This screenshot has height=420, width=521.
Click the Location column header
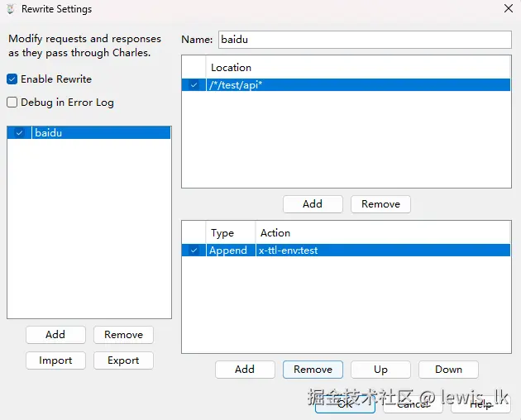coord(358,68)
